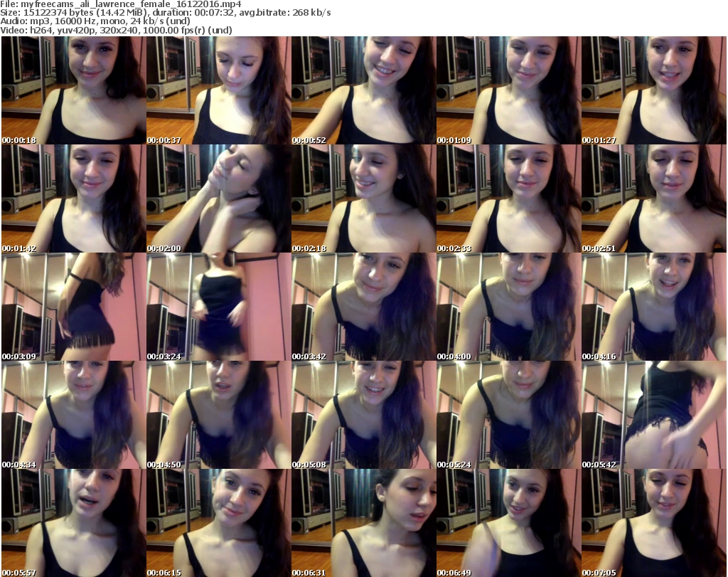
Task: Pick the final frame at 00:07:05
Action: (x=653, y=523)
